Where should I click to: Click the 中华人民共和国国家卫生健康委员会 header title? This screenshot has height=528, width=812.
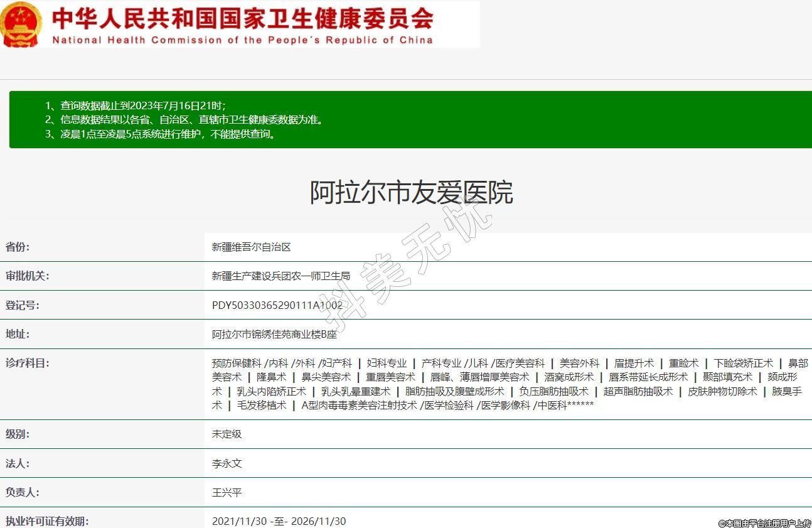[x=242, y=18]
